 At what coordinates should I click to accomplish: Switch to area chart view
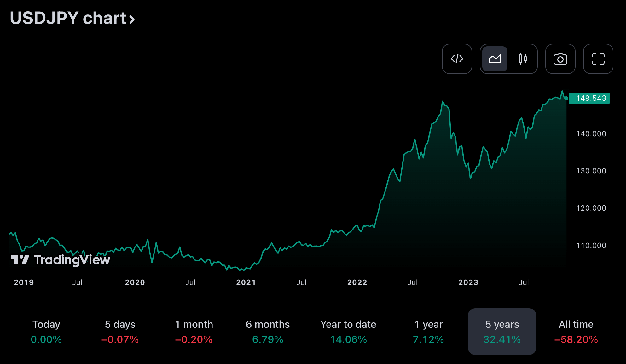click(495, 59)
